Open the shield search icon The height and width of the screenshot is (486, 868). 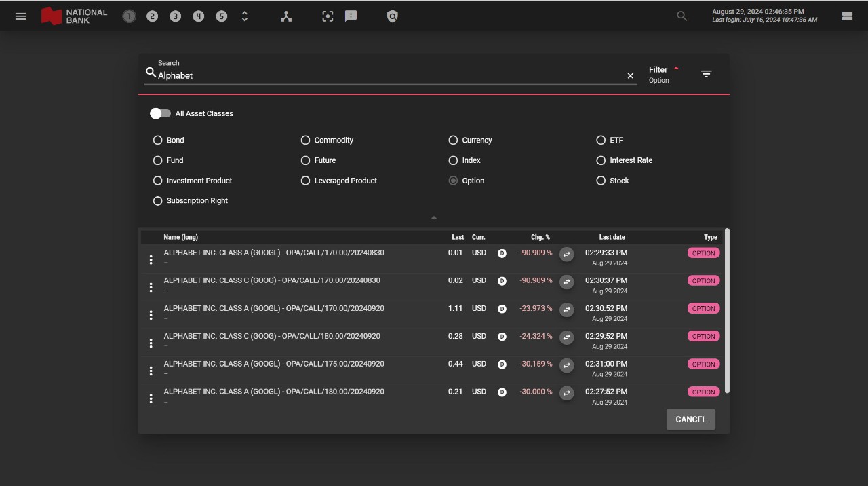click(x=392, y=16)
